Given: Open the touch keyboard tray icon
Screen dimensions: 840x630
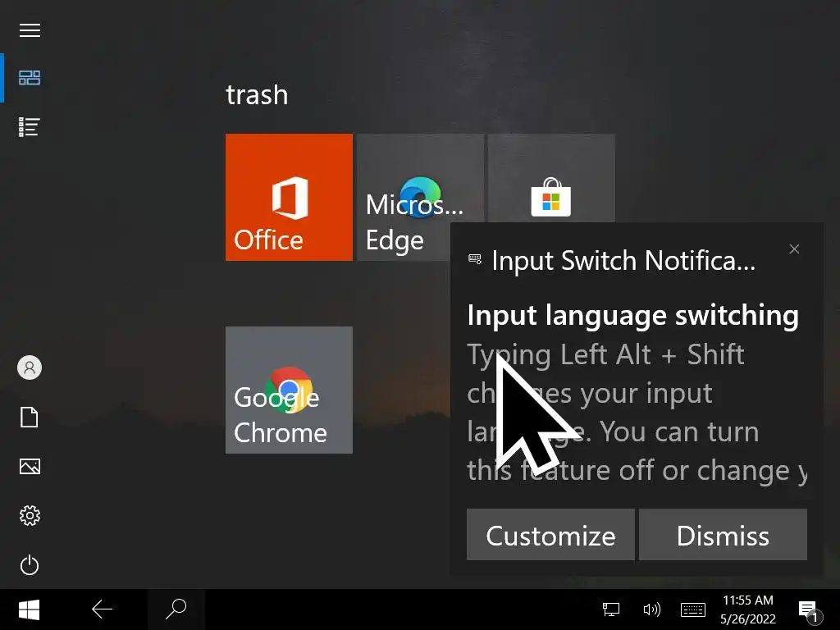Looking at the screenshot, I should [x=692, y=609].
